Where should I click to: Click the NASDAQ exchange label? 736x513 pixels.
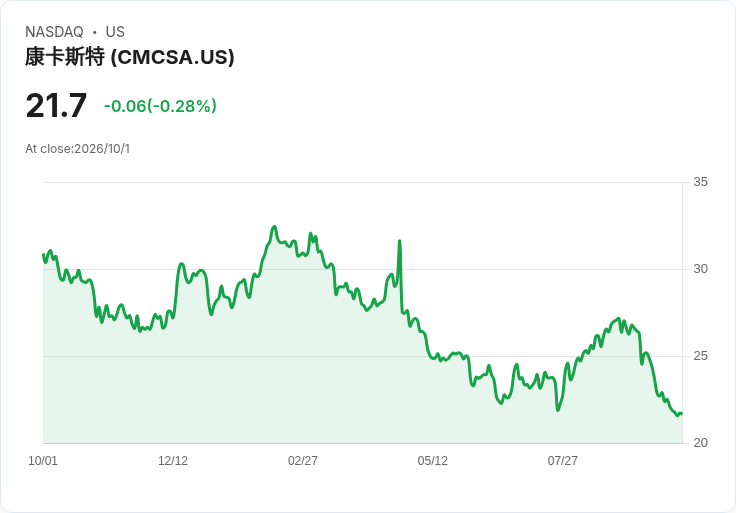54,32
